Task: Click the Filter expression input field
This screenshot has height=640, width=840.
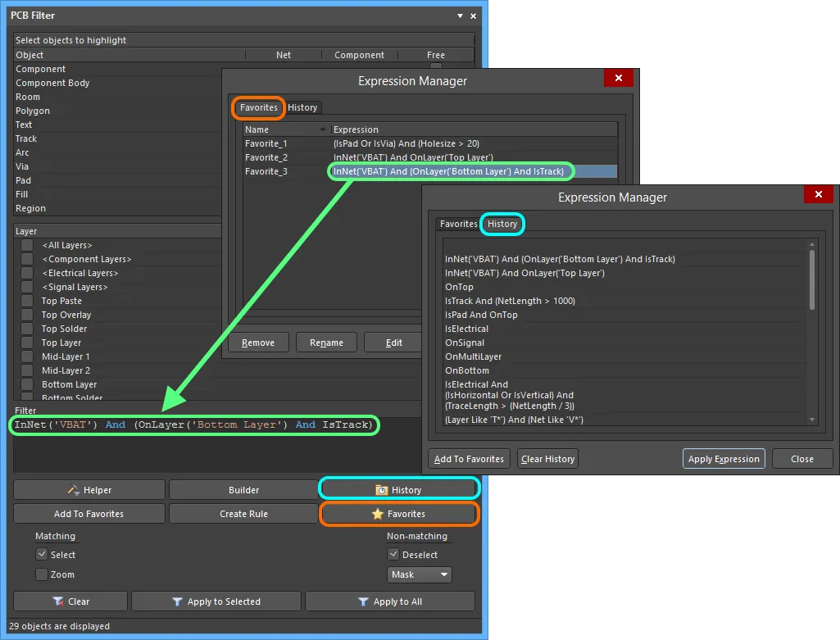Action: [217, 444]
